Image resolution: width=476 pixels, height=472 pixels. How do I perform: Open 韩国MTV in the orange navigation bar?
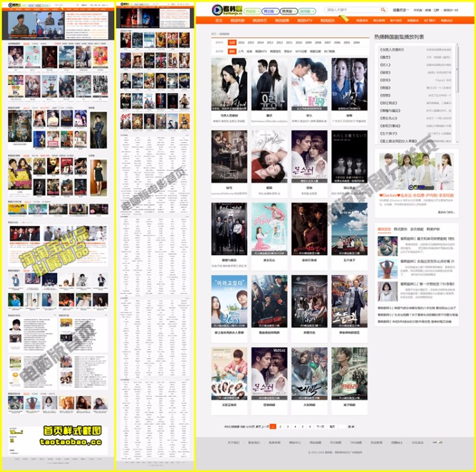pyautogui.click(x=305, y=20)
